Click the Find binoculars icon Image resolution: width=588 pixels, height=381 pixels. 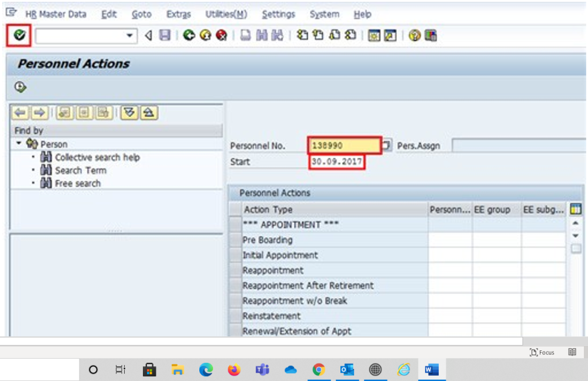[262, 35]
